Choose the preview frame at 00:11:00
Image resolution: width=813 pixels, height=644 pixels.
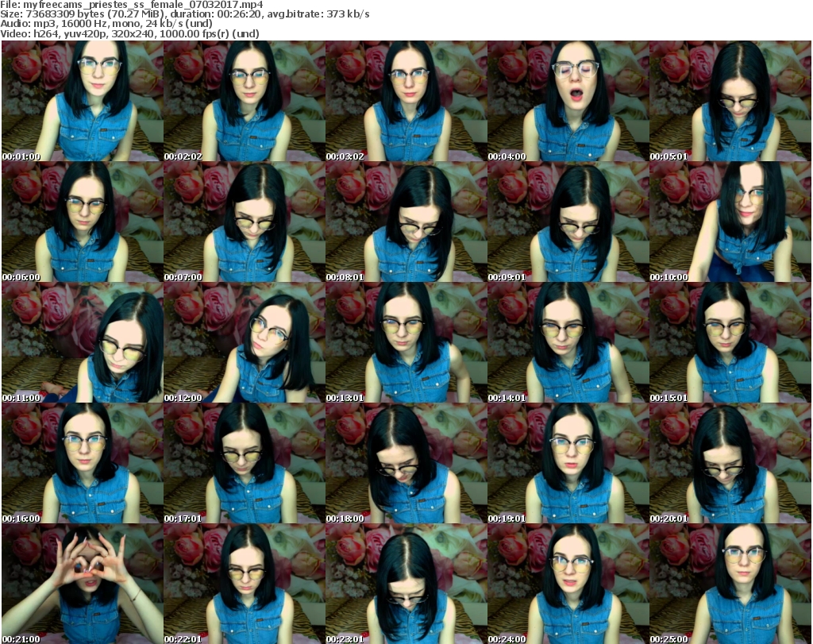[83, 343]
